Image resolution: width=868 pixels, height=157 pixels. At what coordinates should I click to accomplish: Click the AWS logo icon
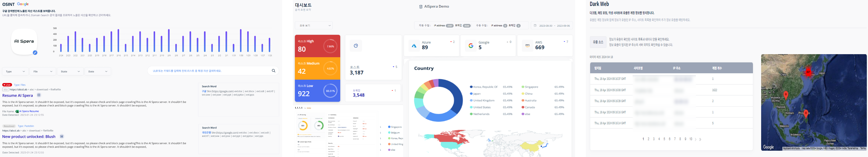click(527, 45)
